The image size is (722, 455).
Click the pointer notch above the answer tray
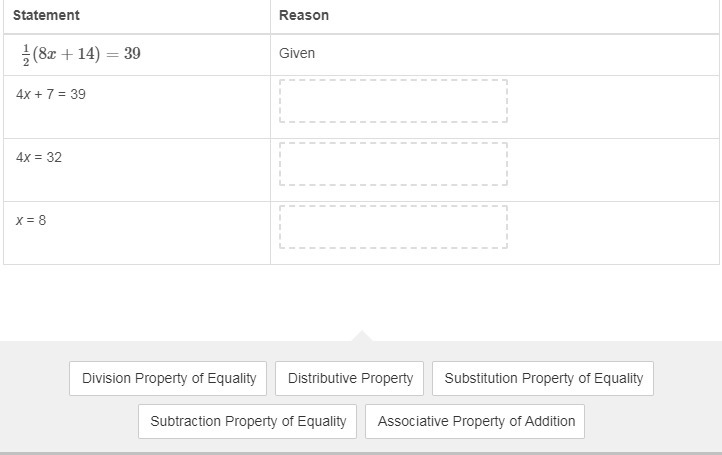point(361,336)
